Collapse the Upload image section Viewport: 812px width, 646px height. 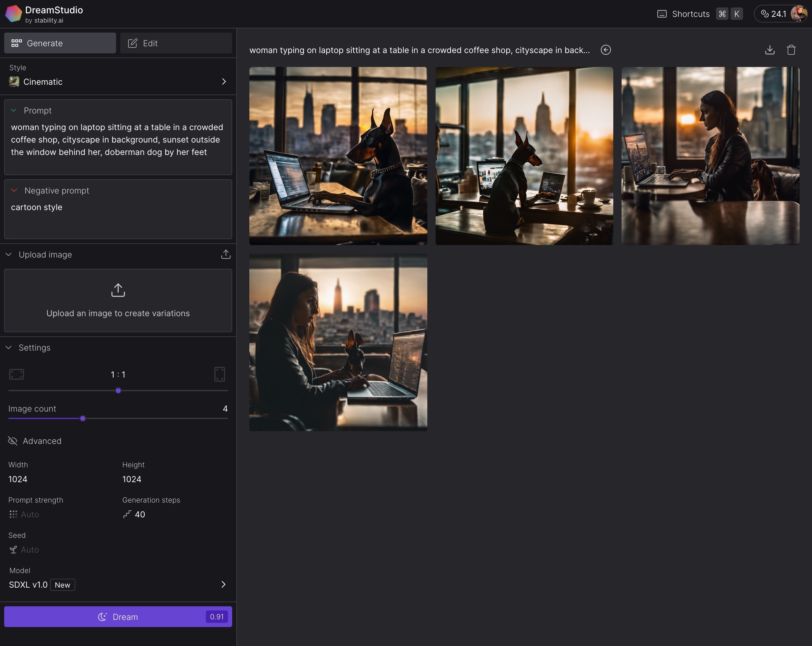[9, 255]
